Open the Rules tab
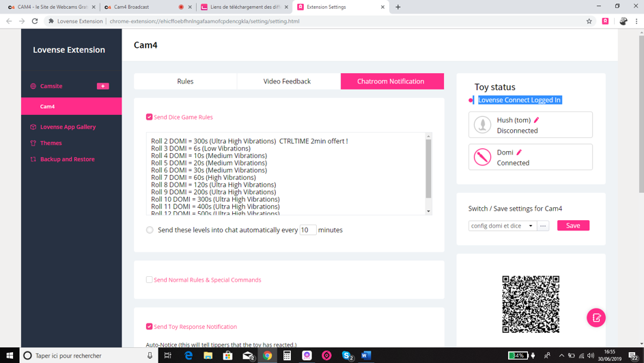 (185, 81)
